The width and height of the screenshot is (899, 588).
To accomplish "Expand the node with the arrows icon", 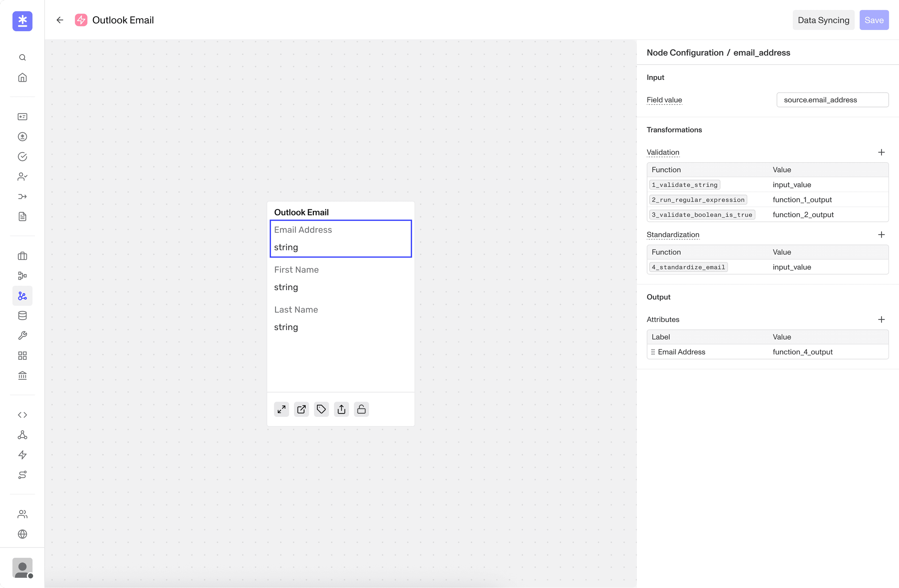I will point(282,409).
